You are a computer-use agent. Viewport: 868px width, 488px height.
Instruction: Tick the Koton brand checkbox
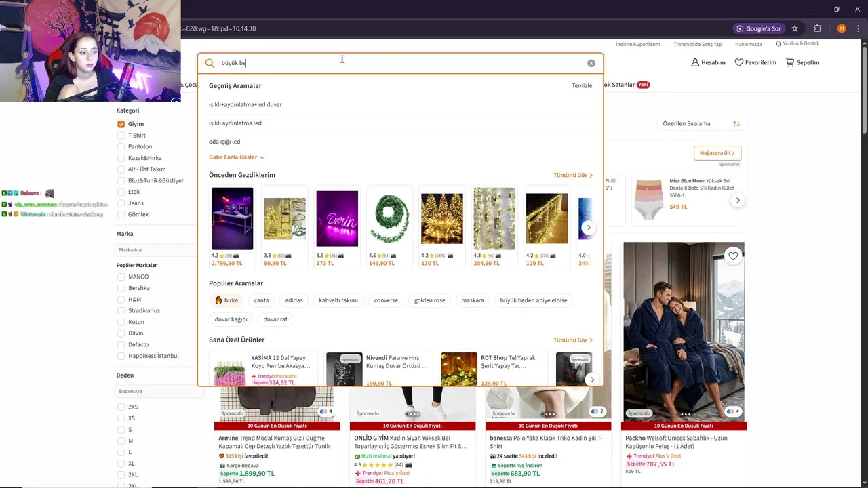coord(121,322)
